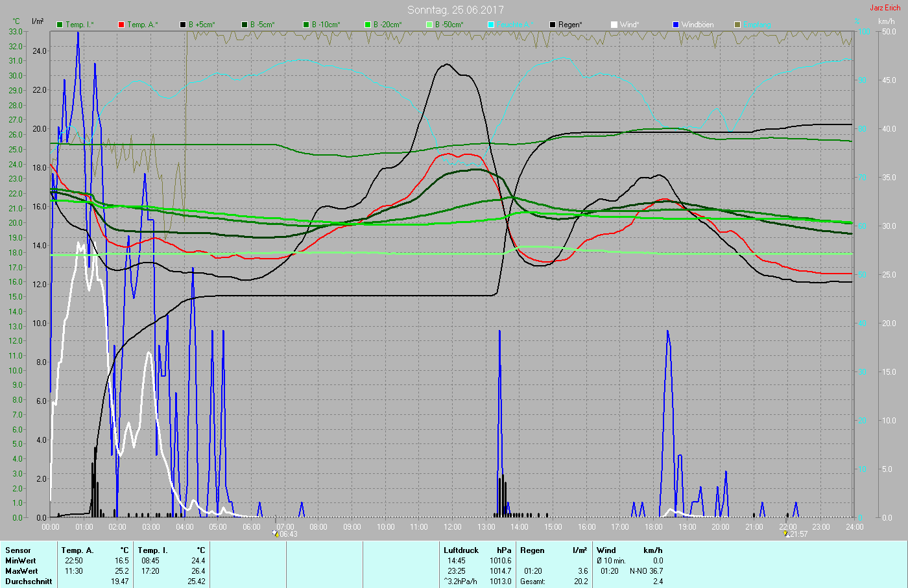Click the olive legend square after Windböen
The image size is (908, 588).
[737, 25]
